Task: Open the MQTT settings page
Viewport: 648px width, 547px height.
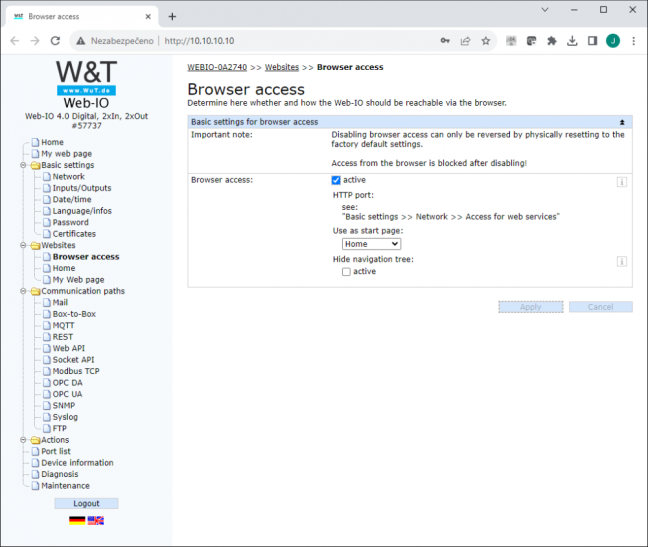Action: click(63, 326)
